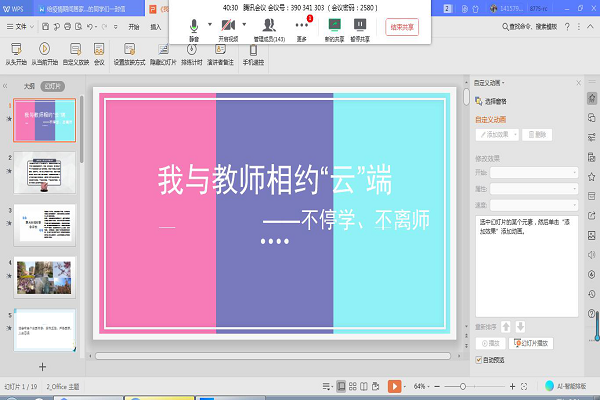Image resolution: width=600 pixels, height=400 pixels.
Task: Open zoom percentage 64% dropdown
Action: (x=421, y=386)
